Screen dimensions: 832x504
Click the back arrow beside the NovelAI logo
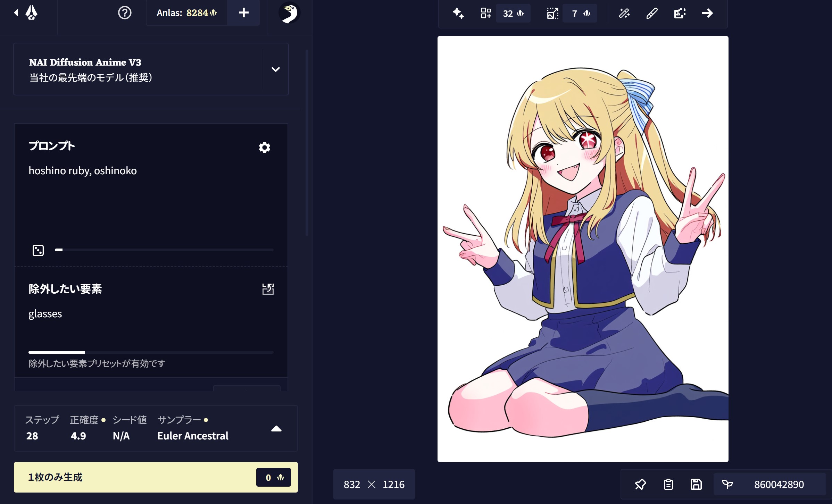pos(16,13)
